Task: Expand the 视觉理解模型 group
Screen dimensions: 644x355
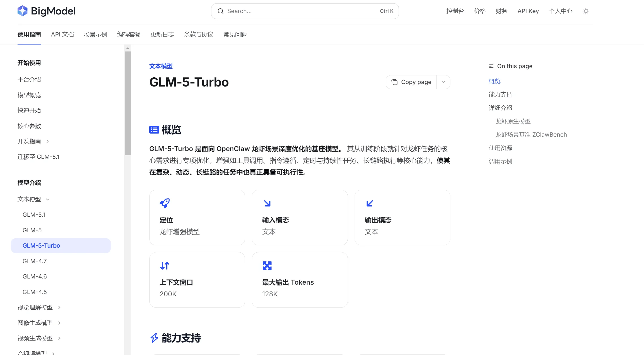Action: [x=59, y=307]
